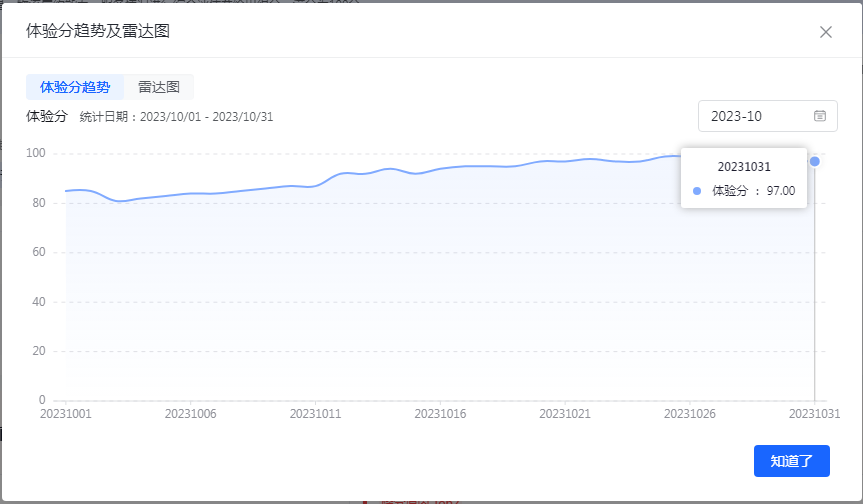This screenshot has height=504, width=863.
Task: Click the 100 y-axis value label
Action: pos(37,153)
